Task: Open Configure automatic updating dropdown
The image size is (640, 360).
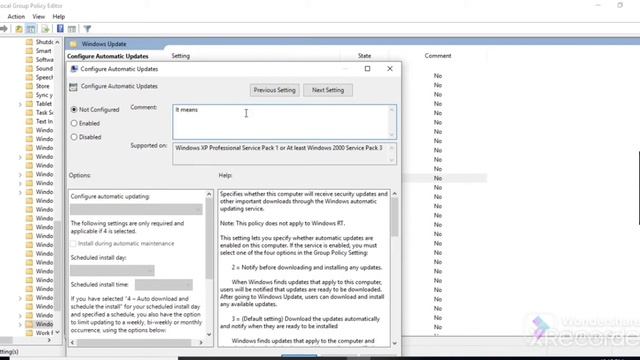Action: (136, 209)
